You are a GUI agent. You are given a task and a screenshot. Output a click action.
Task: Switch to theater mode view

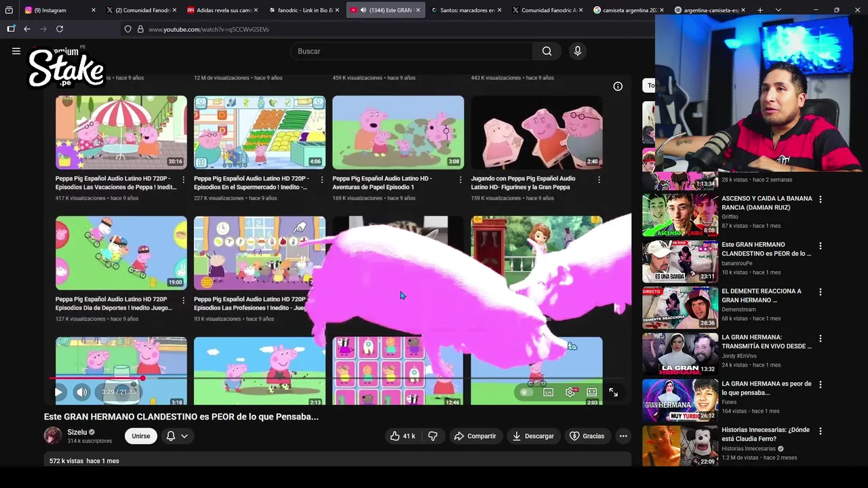[x=592, y=392]
